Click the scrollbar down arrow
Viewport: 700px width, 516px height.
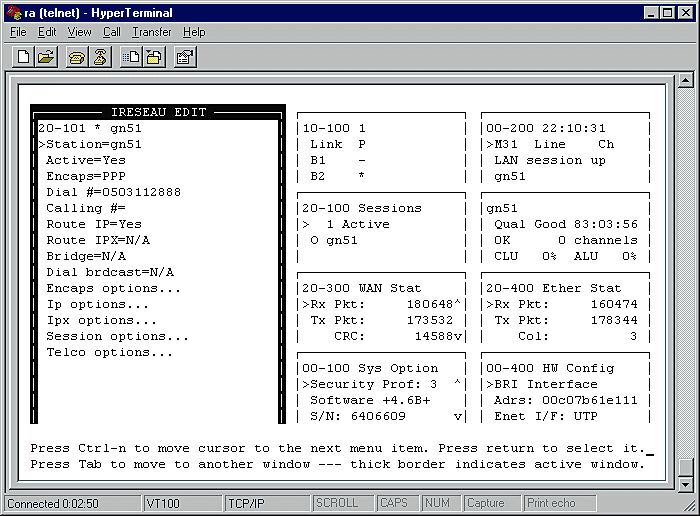coord(686,485)
